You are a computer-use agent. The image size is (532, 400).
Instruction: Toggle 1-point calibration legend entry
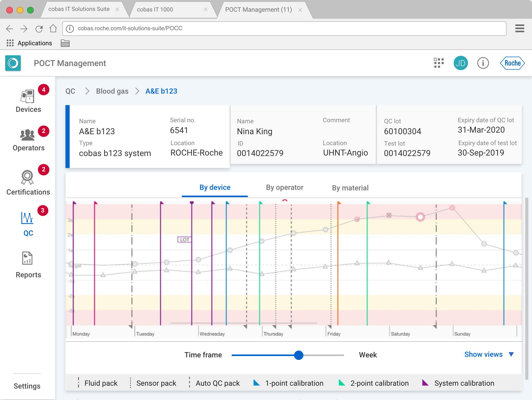point(294,383)
